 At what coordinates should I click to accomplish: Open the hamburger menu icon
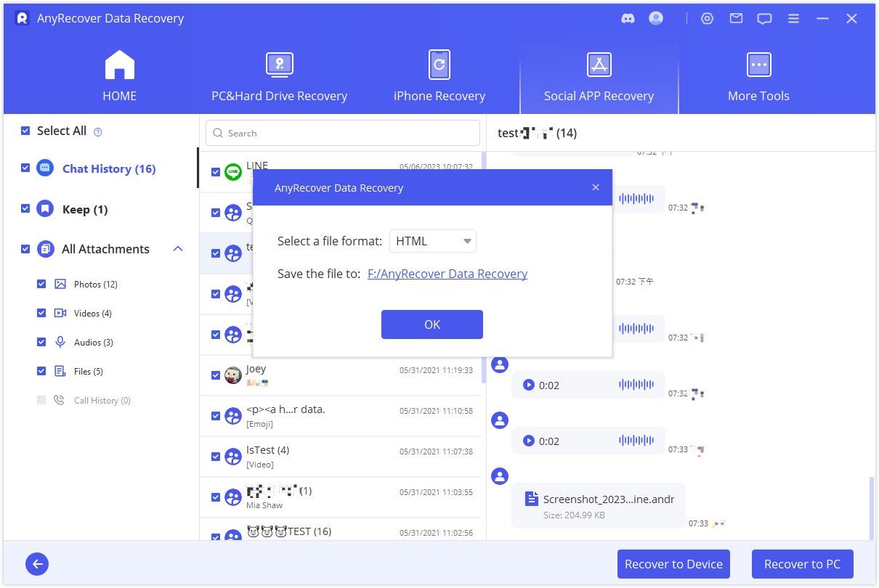pyautogui.click(x=794, y=19)
